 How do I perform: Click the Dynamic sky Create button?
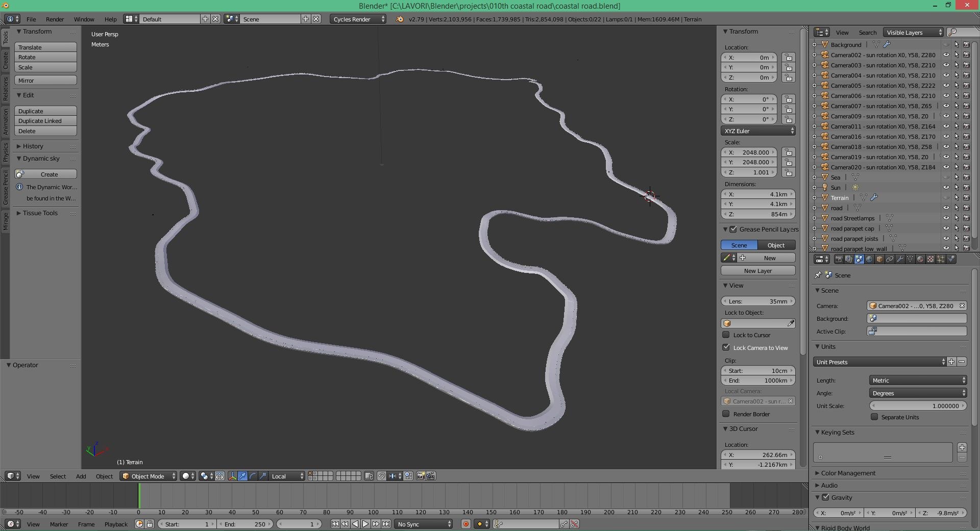[45, 174]
